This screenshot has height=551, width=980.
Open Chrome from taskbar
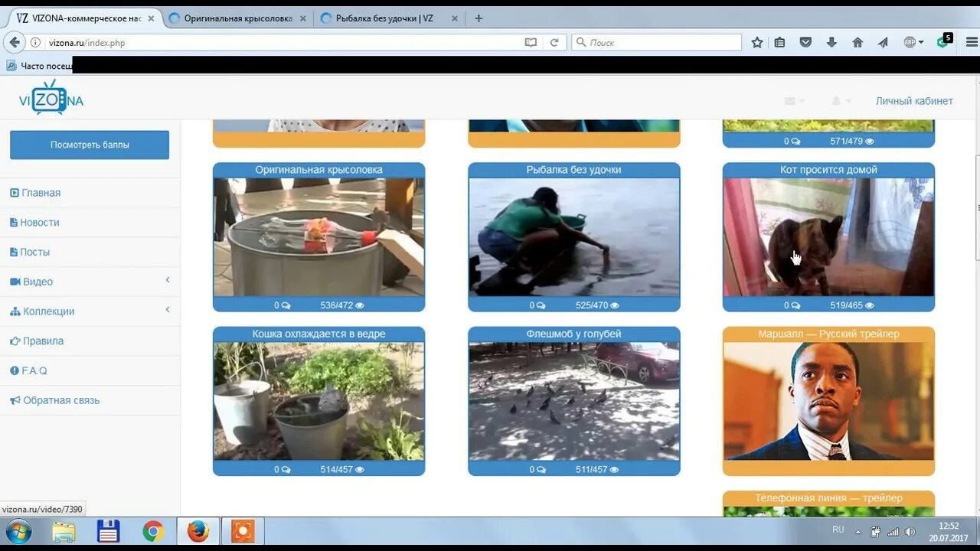153,531
